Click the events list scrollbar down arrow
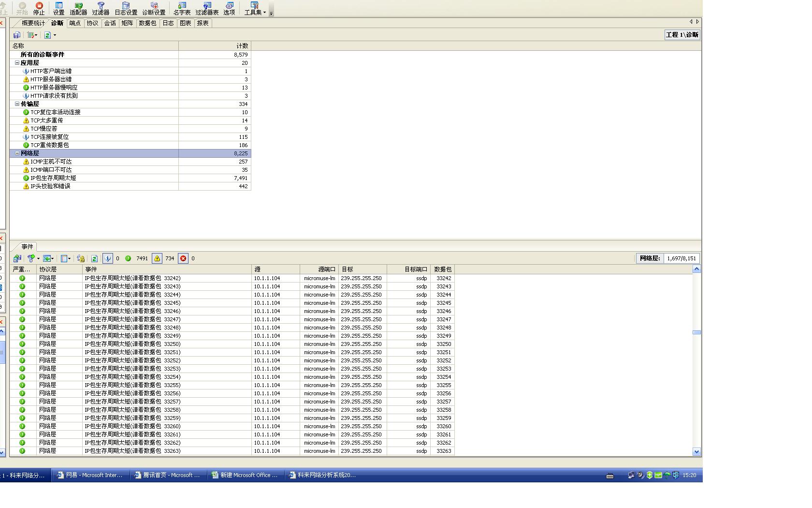The image size is (812, 508). pyautogui.click(x=696, y=452)
